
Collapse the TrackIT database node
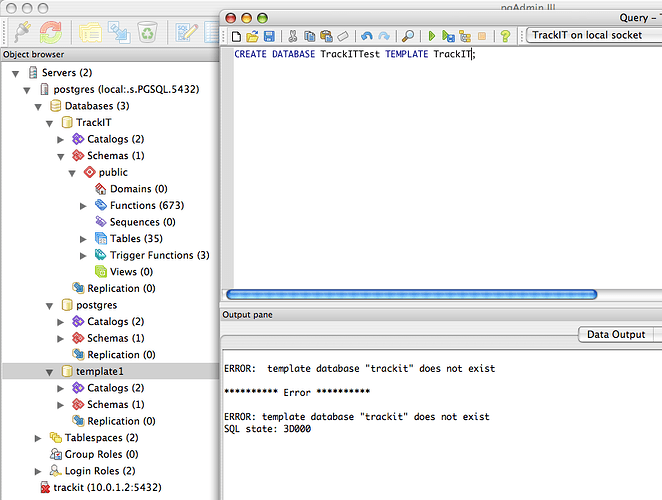pyautogui.click(x=52, y=123)
